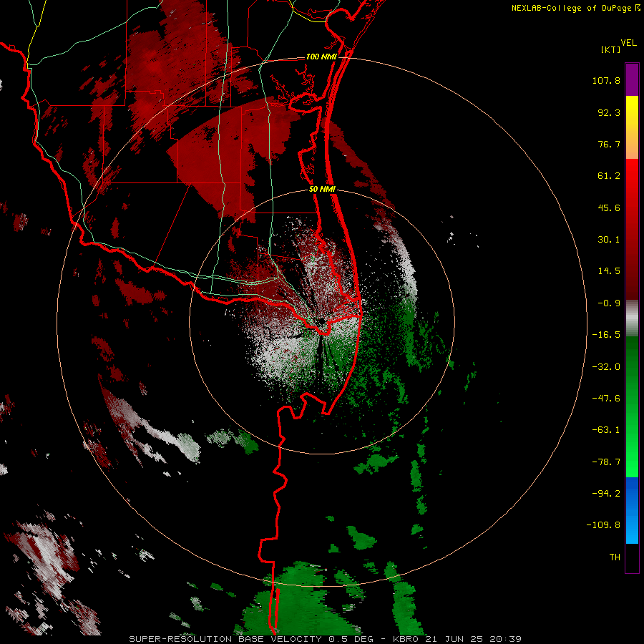
Task: Click the -32.0 velocity scale value
Action: click(606, 367)
